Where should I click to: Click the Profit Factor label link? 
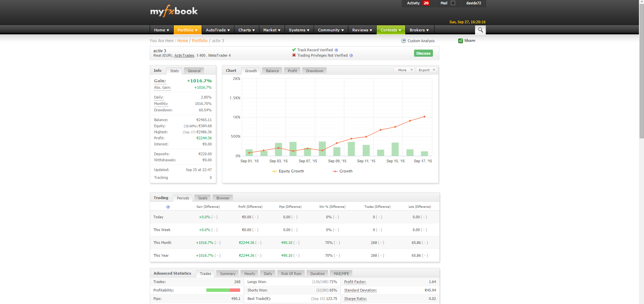(355, 282)
